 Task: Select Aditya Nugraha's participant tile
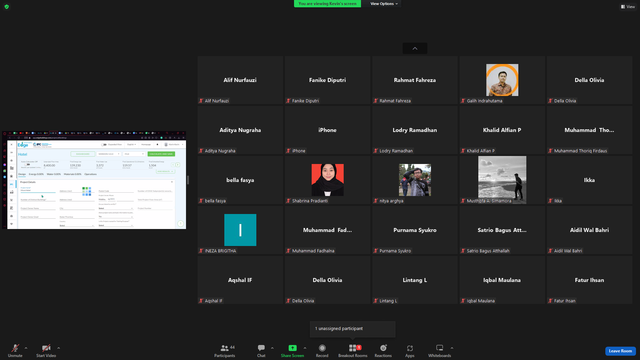tap(240, 130)
